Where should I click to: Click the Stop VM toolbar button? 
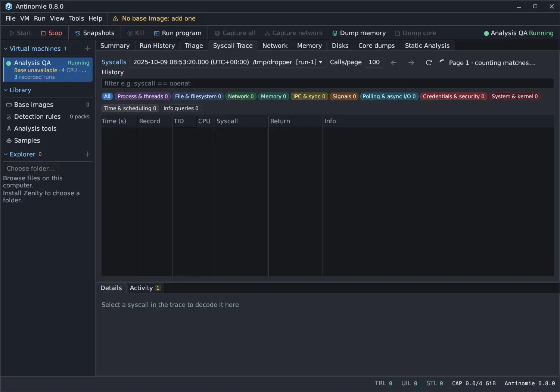pos(52,33)
